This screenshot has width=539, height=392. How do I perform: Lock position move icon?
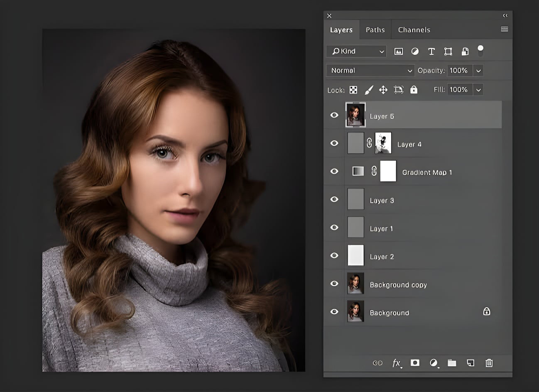pos(383,90)
